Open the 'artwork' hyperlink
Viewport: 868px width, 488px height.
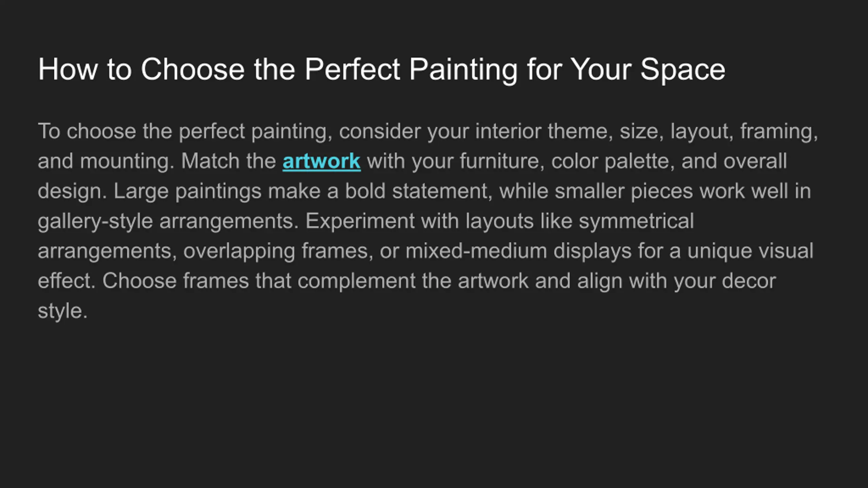[x=321, y=161]
